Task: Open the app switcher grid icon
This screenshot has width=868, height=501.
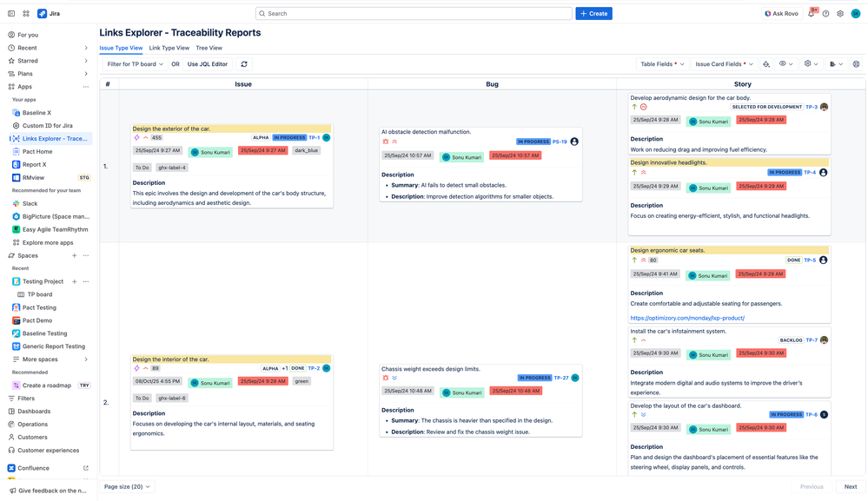Action: tap(26, 13)
